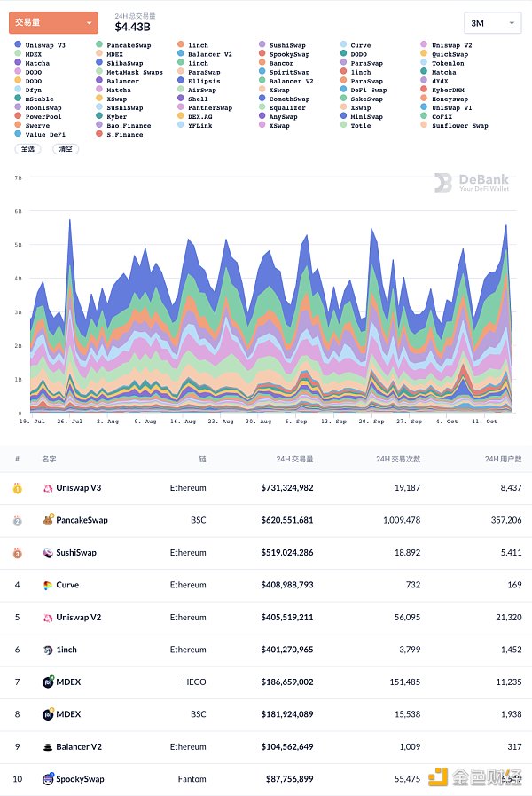Screen dimensions: 532x796
Task: Click the SushiSwap color dot in the legend
Action: (262, 45)
